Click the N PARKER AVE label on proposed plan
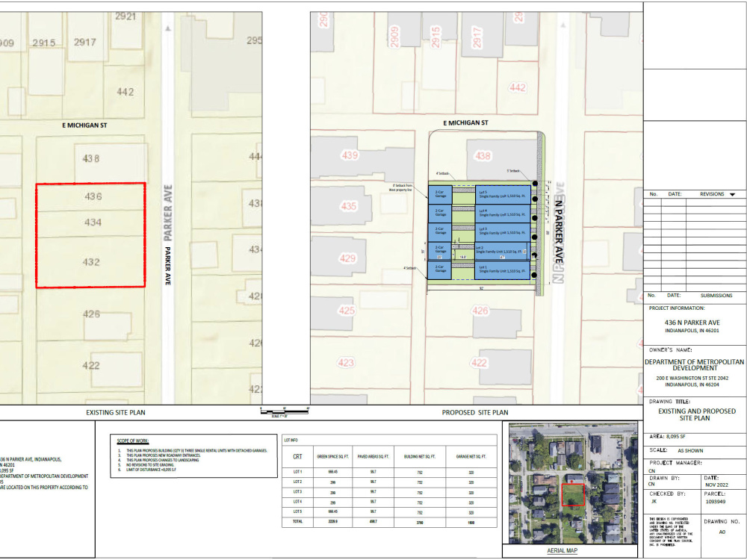747x560 pixels. pyautogui.click(x=558, y=233)
